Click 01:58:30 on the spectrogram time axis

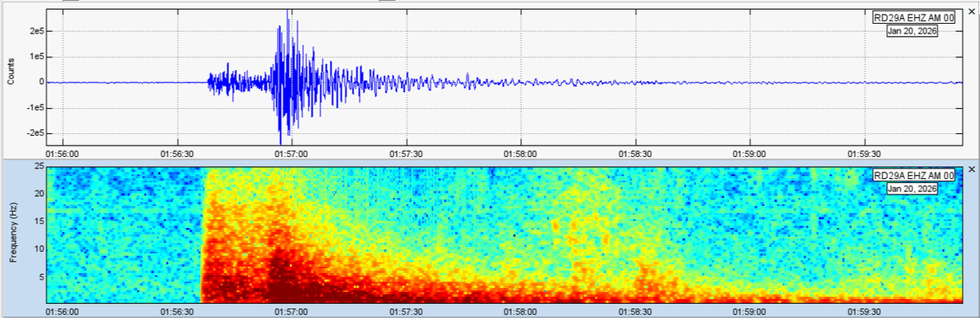click(x=635, y=311)
